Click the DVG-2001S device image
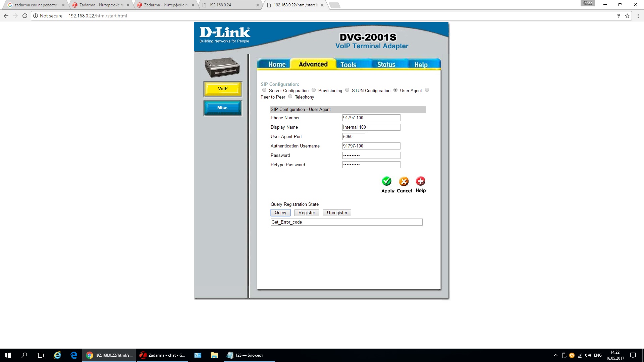644x362 pixels. (x=222, y=67)
